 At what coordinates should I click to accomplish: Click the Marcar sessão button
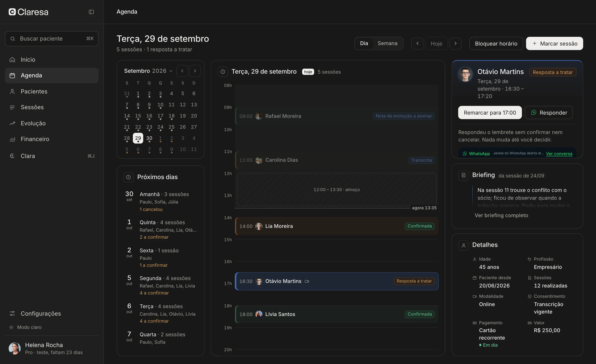[x=554, y=43]
